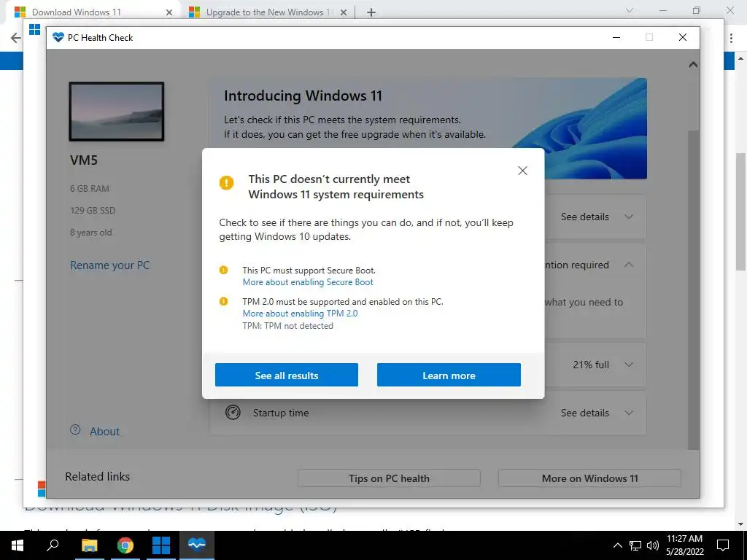747x560 pixels.
Task: Minimize the PC Health Check window
Action: pyautogui.click(x=616, y=37)
